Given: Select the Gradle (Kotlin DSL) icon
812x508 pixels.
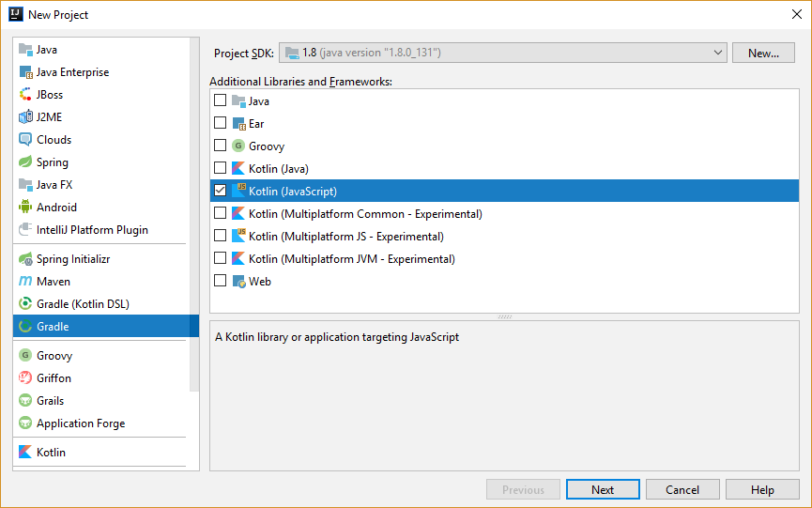Looking at the screenshot, I should (25, 304).
